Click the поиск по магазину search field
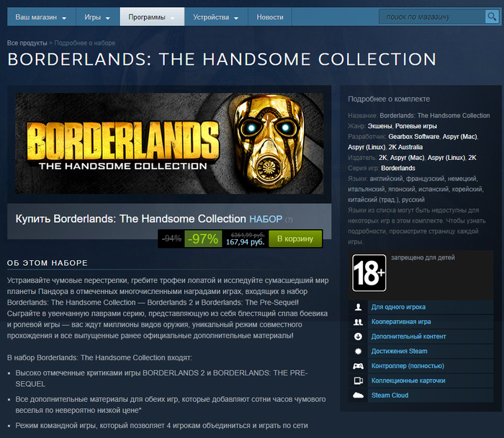The image size is (504, 438). (x=432, y=17)
